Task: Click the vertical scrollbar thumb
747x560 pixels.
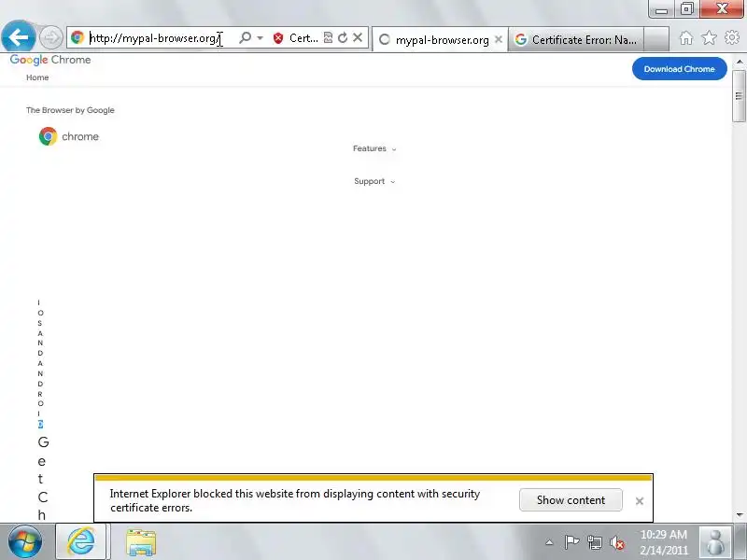Action: (x=740, y=96)
